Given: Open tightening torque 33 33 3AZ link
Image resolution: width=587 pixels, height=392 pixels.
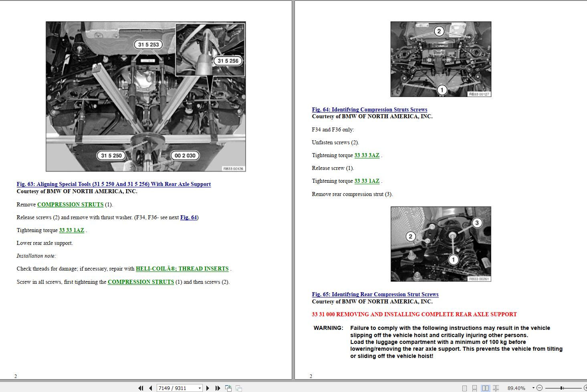Looking at the screenshot, I should point(367,155).
